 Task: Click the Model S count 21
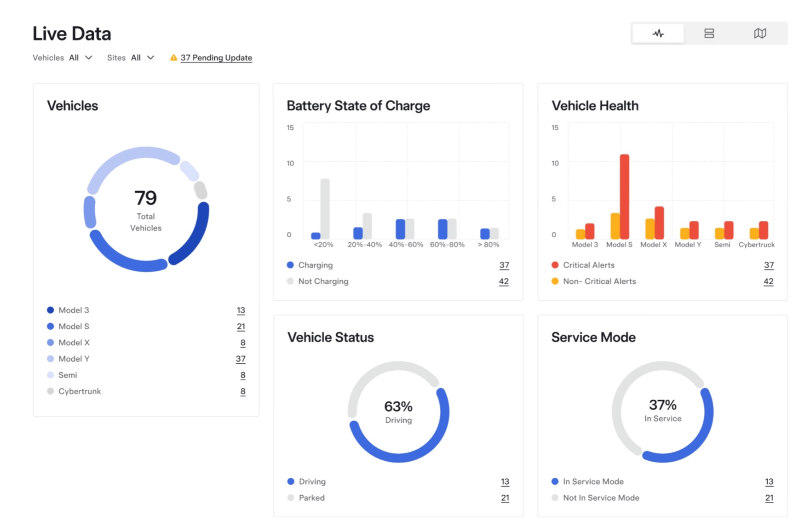[241, 326]
